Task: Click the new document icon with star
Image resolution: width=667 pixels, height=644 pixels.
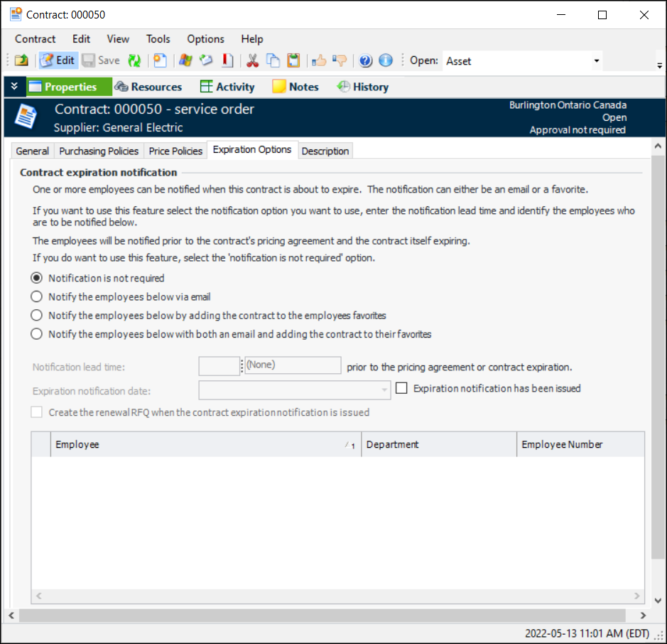Action: [x=160, y=60]
